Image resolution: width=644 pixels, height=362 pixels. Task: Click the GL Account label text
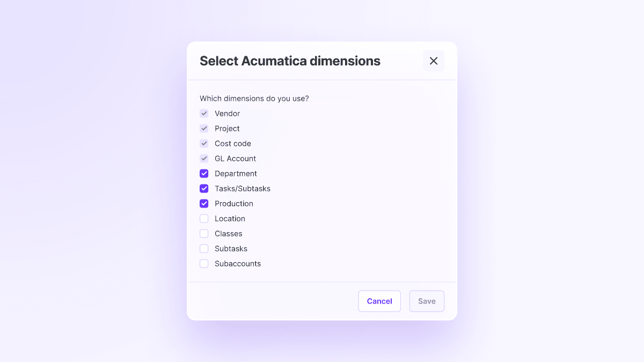tap(235, 158)
